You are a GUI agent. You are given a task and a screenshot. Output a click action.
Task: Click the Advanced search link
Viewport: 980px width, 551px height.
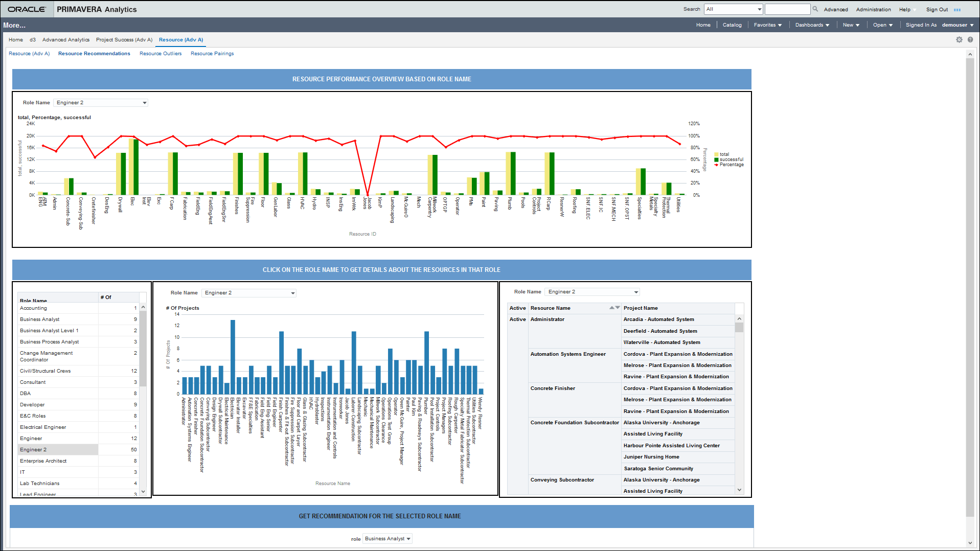pos(836,10)
